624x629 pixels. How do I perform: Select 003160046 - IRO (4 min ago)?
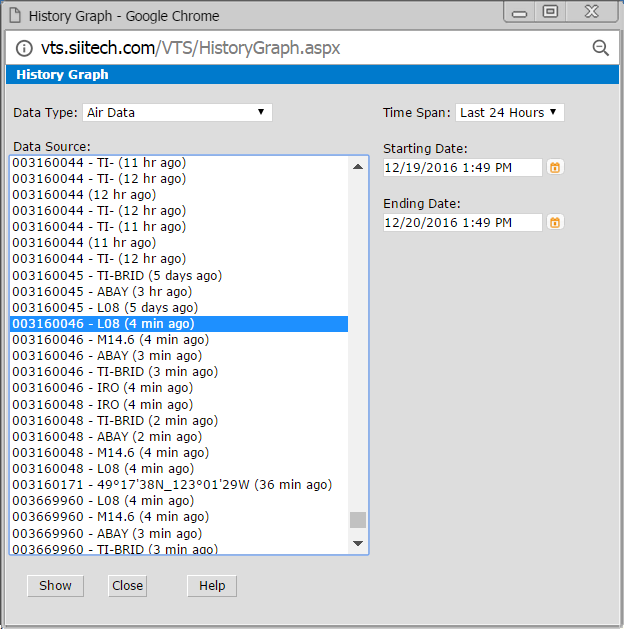179,388
